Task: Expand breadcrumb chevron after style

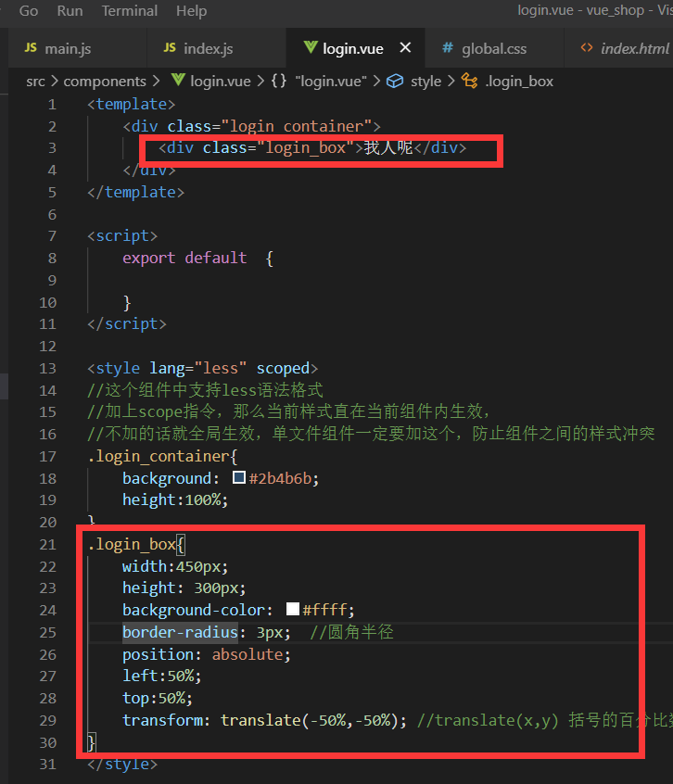Action: pyautogui.click(x=451, y=81)
